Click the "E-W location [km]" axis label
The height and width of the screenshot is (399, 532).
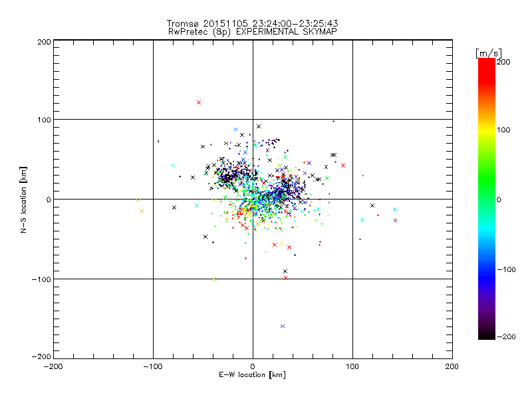tap(252, 375)
